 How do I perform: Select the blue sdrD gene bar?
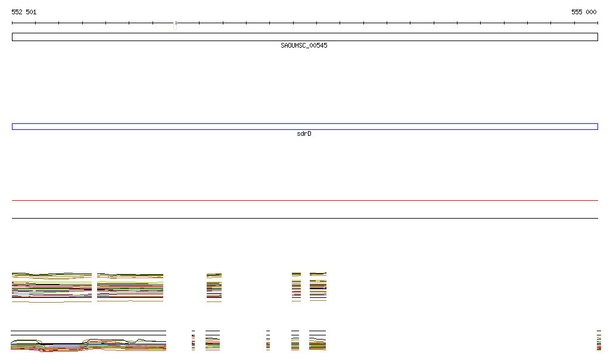coord(304,126)
